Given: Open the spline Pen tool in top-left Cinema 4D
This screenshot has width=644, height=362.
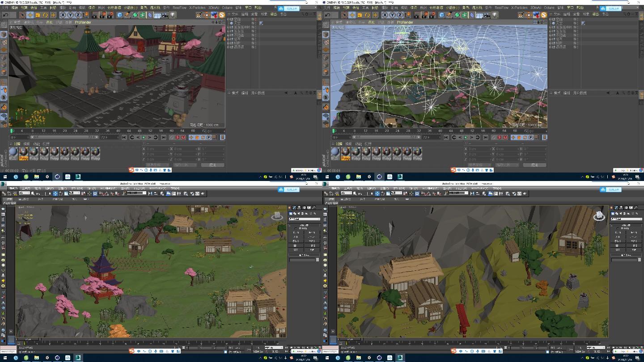Looking at the screenshot, I should click(127, 15).
